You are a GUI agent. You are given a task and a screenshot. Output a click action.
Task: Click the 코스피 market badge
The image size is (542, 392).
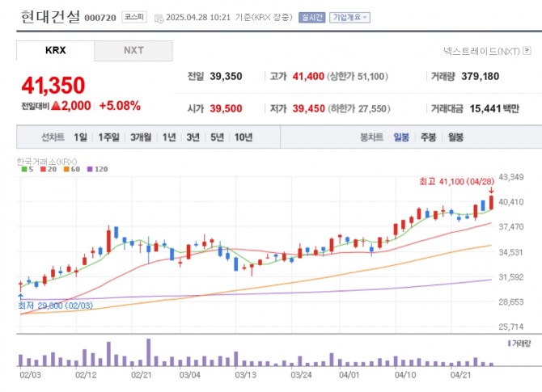pos(134,17)
